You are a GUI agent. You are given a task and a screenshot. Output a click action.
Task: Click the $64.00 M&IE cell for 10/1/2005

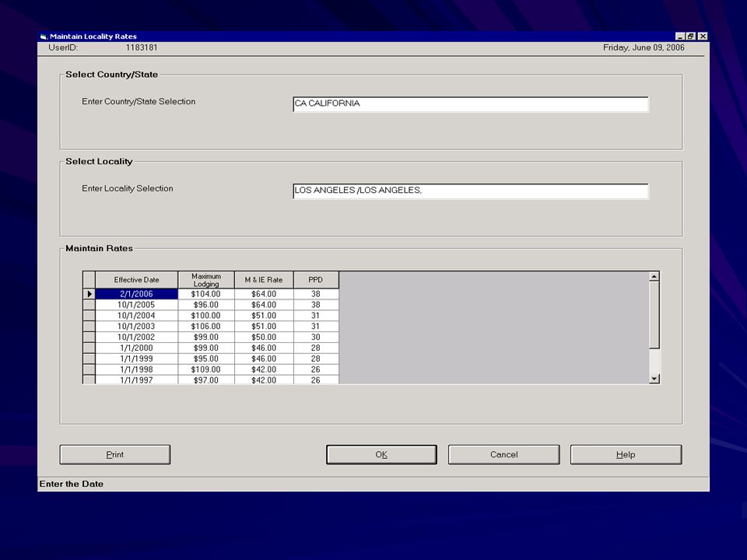(264, 305)
